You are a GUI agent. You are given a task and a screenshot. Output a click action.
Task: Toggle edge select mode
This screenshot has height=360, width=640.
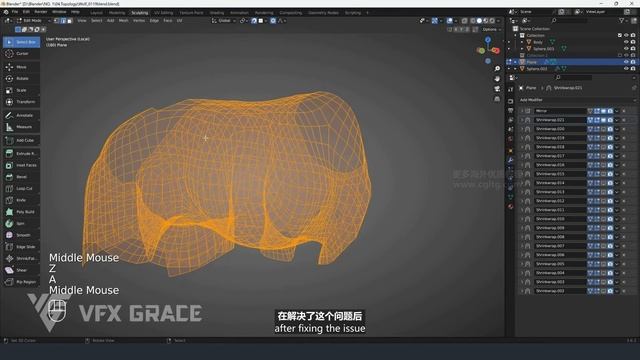coord(63,20)
